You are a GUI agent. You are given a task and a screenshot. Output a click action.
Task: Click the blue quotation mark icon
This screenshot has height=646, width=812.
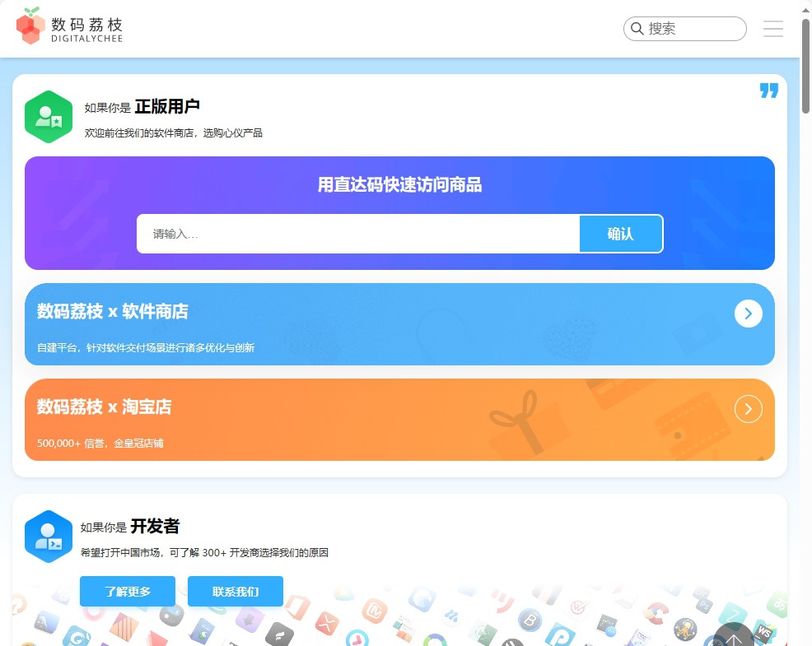tap(768, 91)
